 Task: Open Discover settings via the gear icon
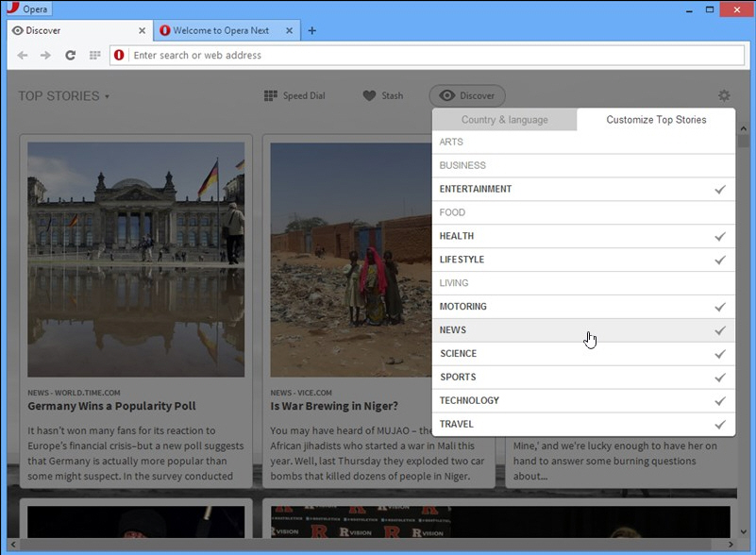(723, 94)
